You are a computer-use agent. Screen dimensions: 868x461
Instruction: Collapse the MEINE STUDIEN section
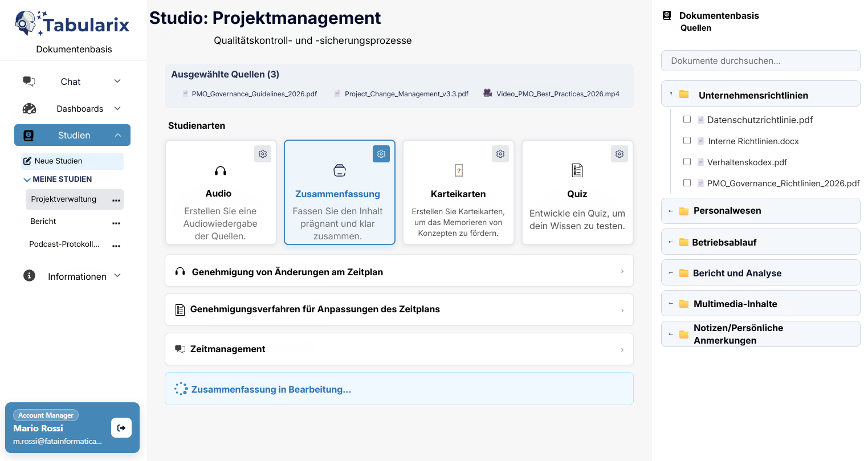point(27,179)
